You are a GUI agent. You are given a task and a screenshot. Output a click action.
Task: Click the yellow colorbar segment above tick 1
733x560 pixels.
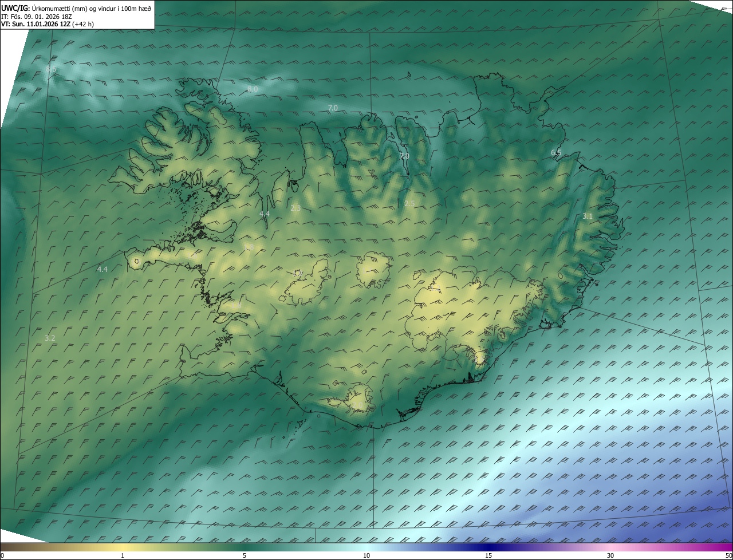pos(123,547)
